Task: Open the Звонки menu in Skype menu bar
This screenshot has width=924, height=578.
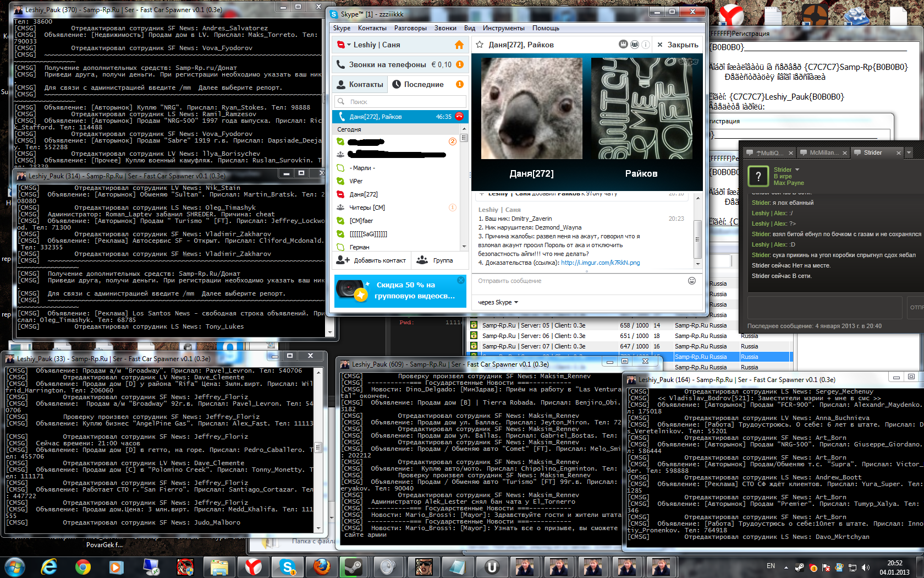Action: click(445, 28)
